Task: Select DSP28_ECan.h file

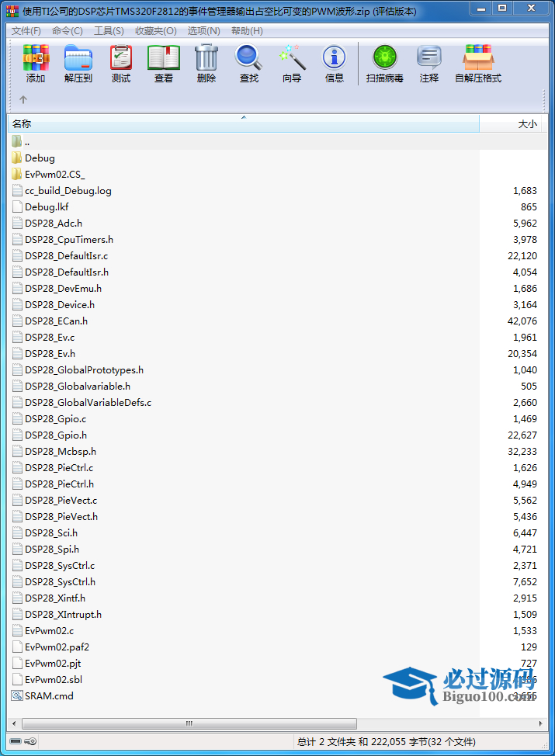Action: (x=57, y=321)
